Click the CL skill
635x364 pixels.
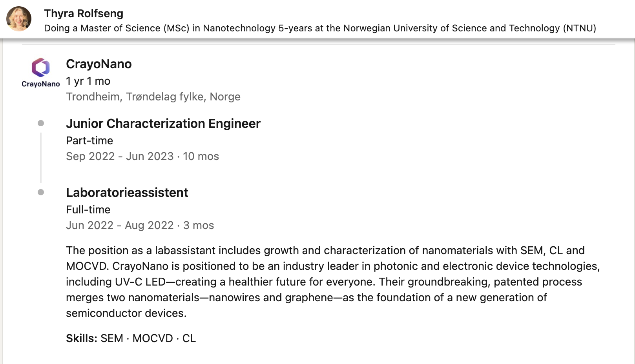pyautogui.click(x=189, y=338)
